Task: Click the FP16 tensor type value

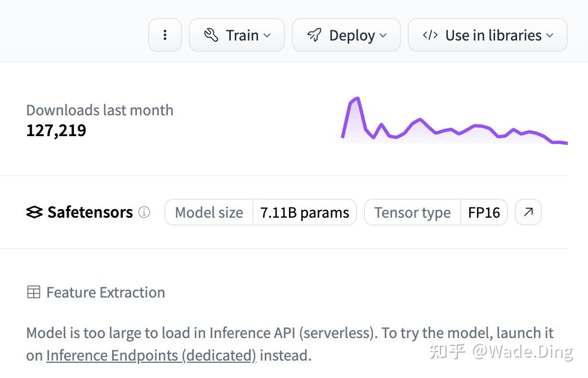Action: coord(484,213)
